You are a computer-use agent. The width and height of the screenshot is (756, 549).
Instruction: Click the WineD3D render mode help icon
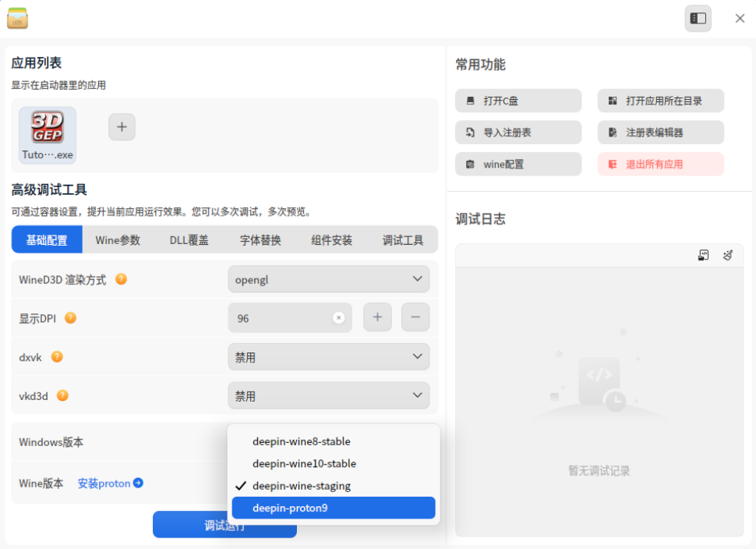[x=121, y=279]
